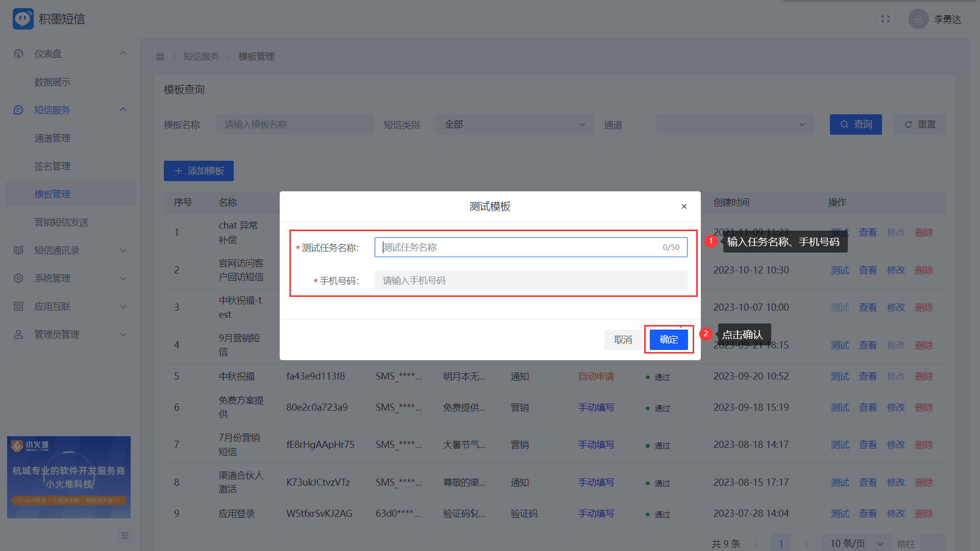980x551 pixels.
Task: Click the breadcrumb home grid icon
Action: 160,57
